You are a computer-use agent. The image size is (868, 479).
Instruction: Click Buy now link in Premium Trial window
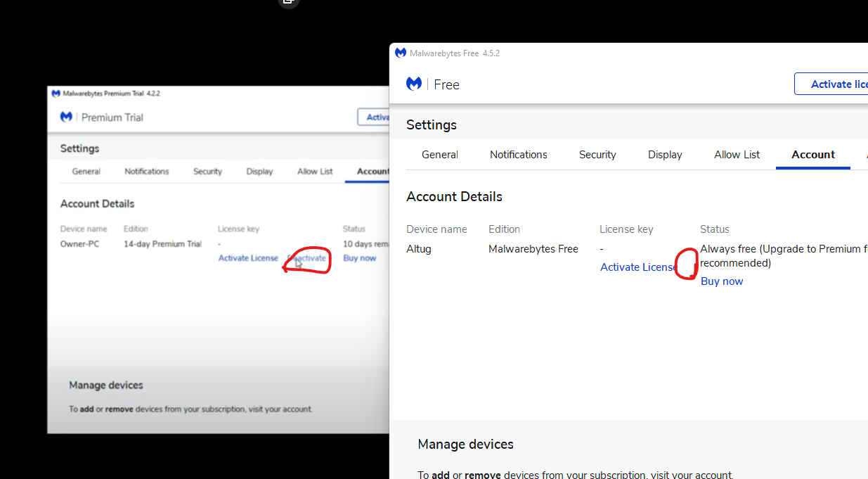pyautogui.click(x=360, y=258)
